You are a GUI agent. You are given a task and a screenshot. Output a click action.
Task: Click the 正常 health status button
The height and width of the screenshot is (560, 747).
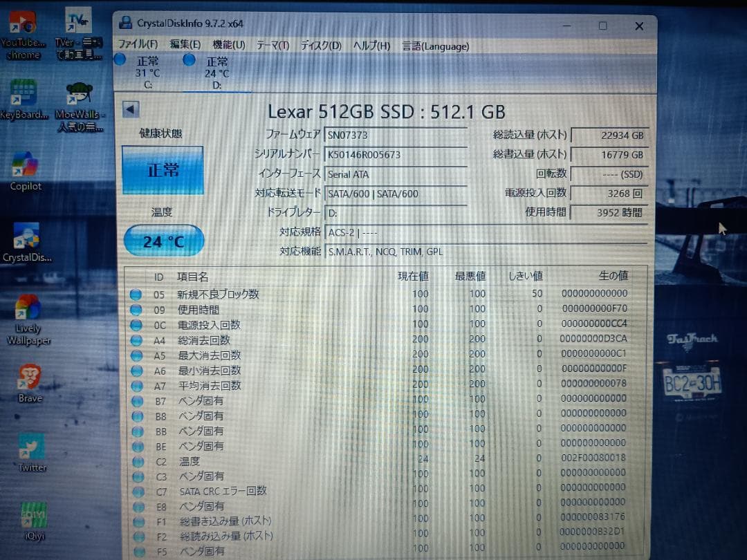163,169
